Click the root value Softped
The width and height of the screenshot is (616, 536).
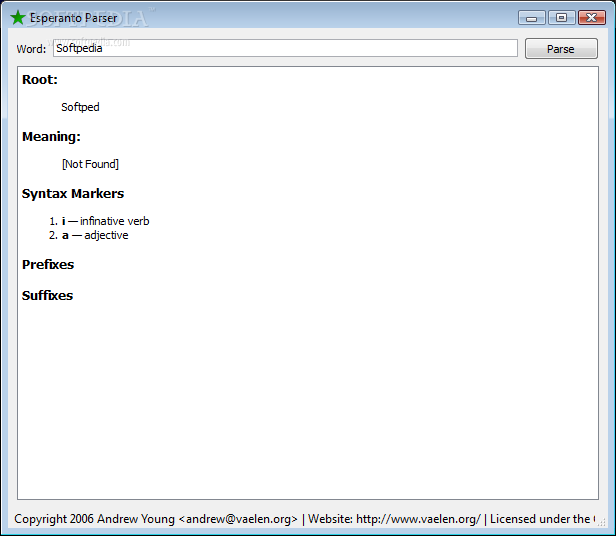click(80, 107)
